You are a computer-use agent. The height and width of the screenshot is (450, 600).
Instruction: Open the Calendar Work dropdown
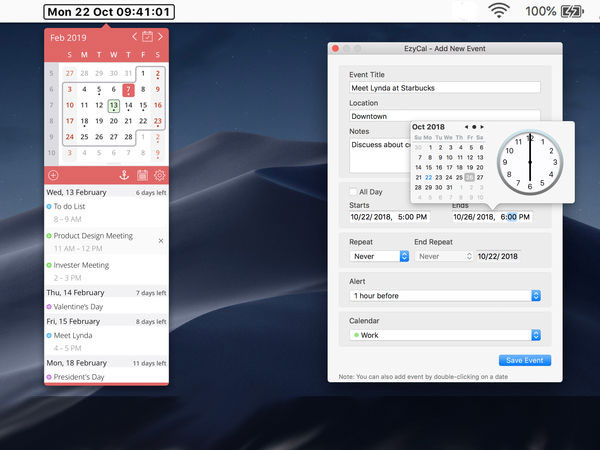tap(445, 335)
